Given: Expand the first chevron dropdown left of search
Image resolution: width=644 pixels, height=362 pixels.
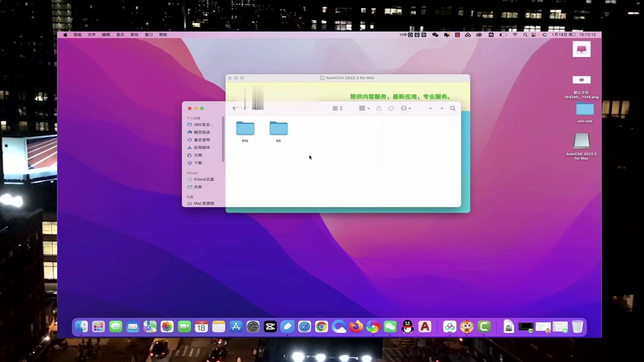Looking at the screenshot, I should pos(430,108).
